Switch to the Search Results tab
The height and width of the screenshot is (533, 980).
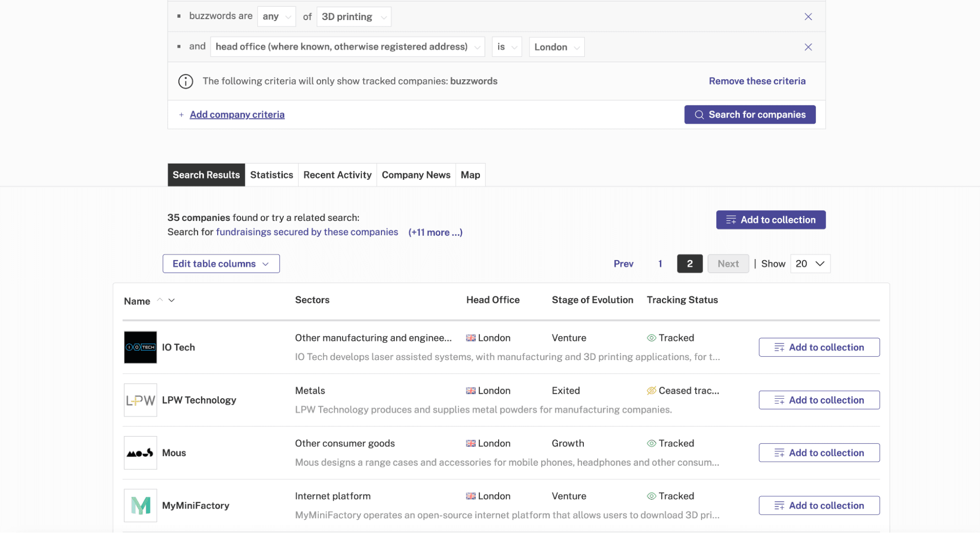pyautogui.click(x=206, y=175)
